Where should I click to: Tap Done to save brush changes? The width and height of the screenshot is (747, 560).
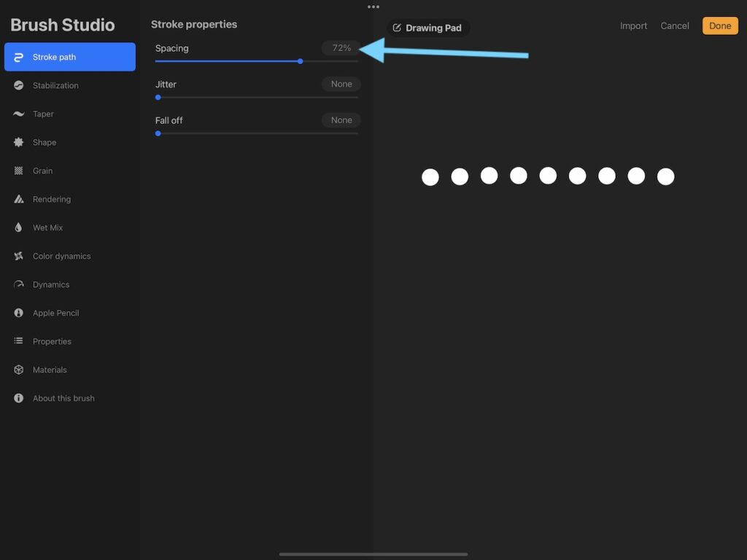pyautogui.click(x=719, y=25)
